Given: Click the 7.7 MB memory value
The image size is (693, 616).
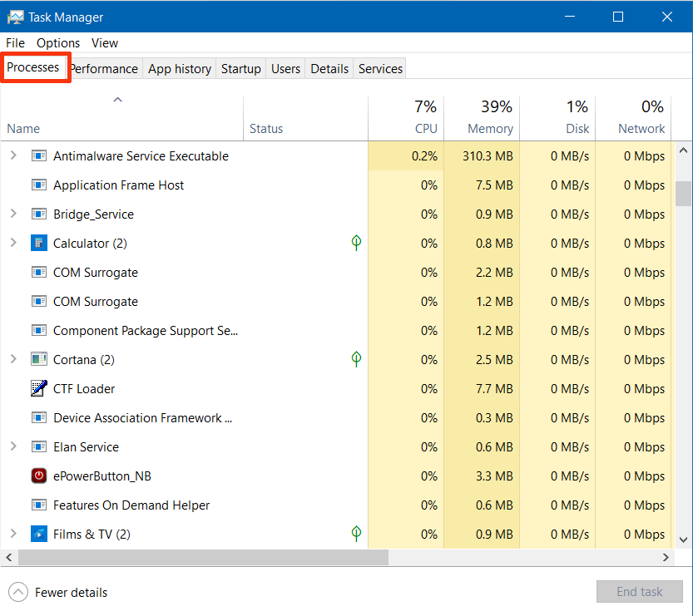Looking at the screenshot, I should click(x=494, y=388).
